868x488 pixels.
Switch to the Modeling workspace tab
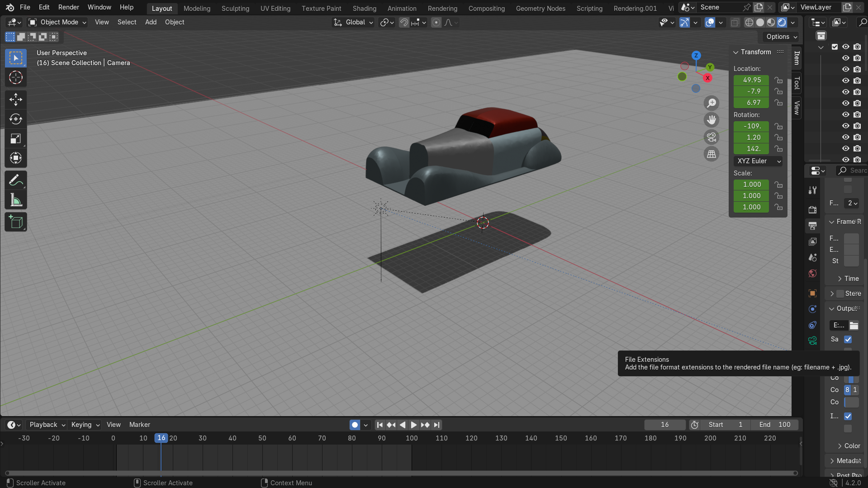197,8
